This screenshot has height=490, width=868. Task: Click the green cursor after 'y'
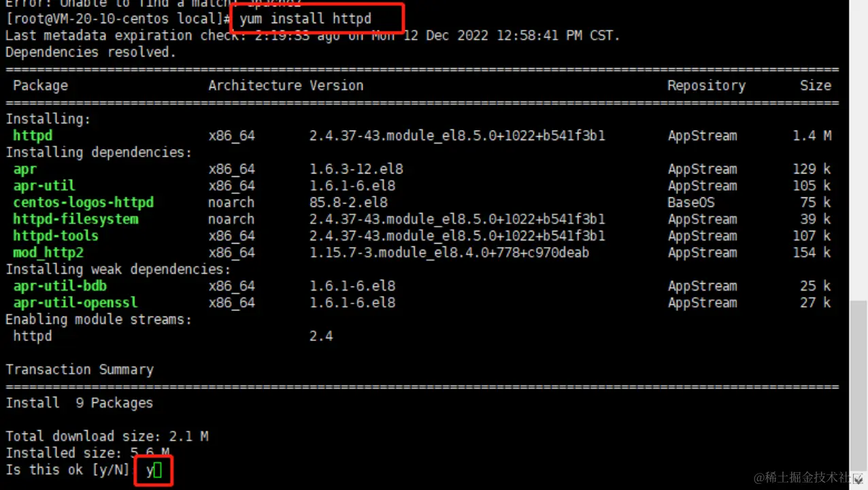click(158, 470)
